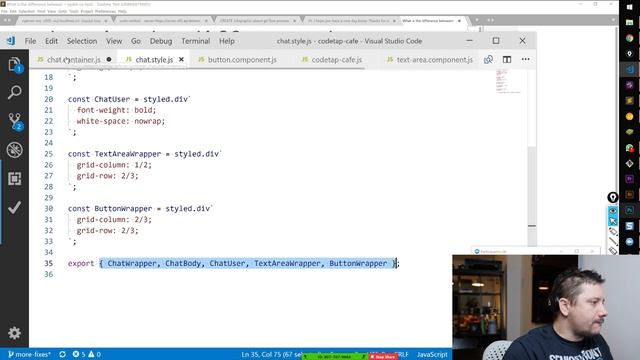This screenshot has height=360, width=640.
Task: Open the Terminal menu
Action: pyautogui.click(x=196, y=41)
